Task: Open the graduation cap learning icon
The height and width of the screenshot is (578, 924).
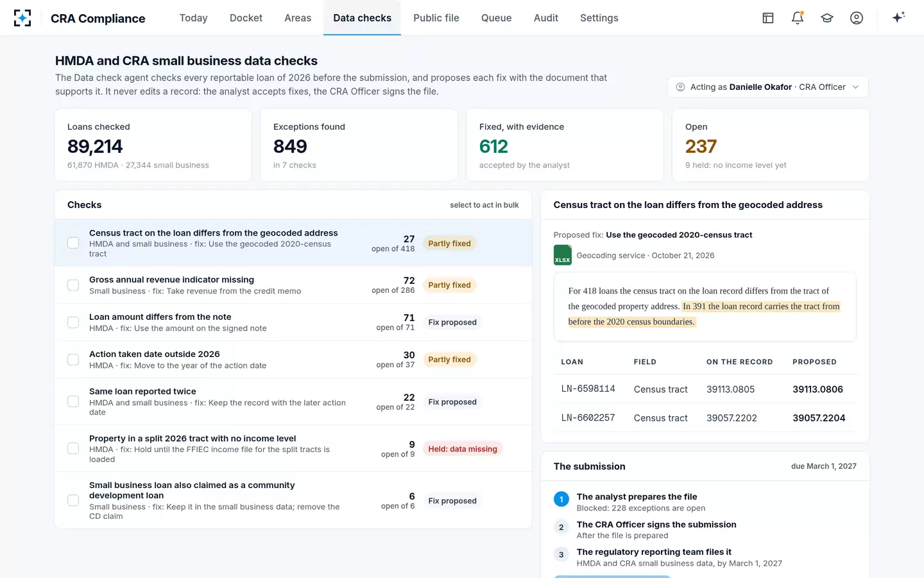Action: pos(827,18)
